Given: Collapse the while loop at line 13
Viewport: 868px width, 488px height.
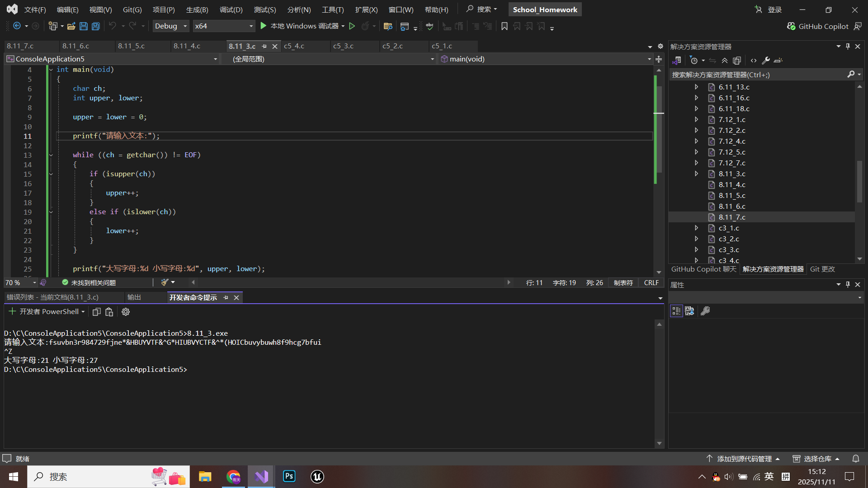Looking at the screenshot, I should click(x=51, y=155).
